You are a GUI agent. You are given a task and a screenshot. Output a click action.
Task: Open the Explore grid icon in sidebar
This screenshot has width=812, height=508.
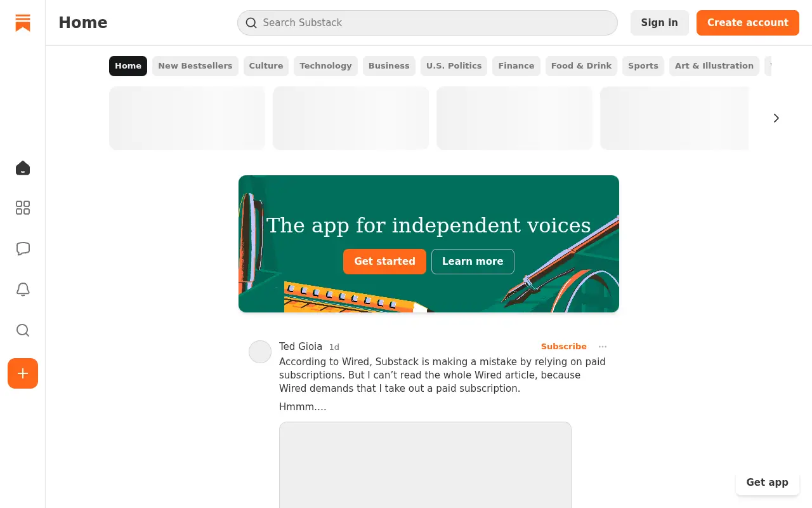(x=23, y=208)
